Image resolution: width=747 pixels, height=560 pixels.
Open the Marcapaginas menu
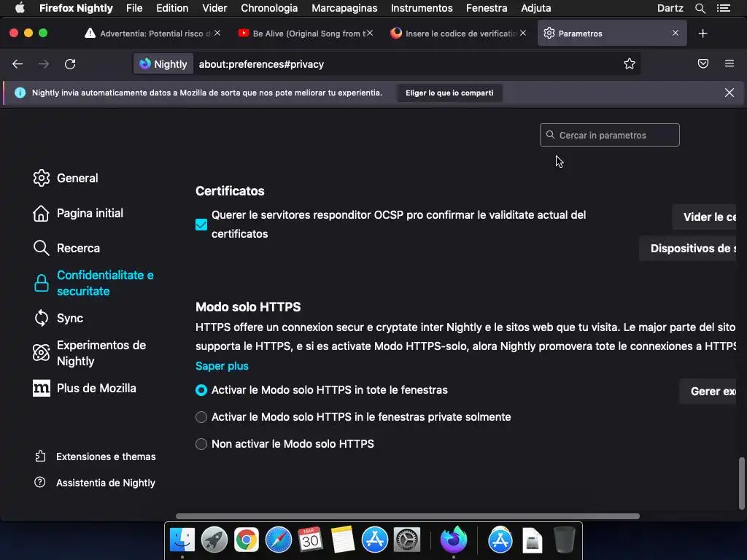pyautogui.click(x=344, y=8)
